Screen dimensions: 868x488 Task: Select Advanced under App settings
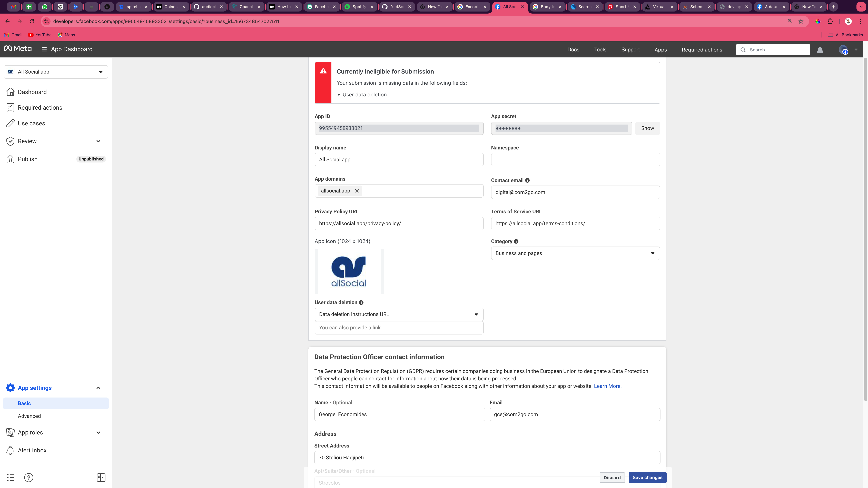(x=29, y=416)
